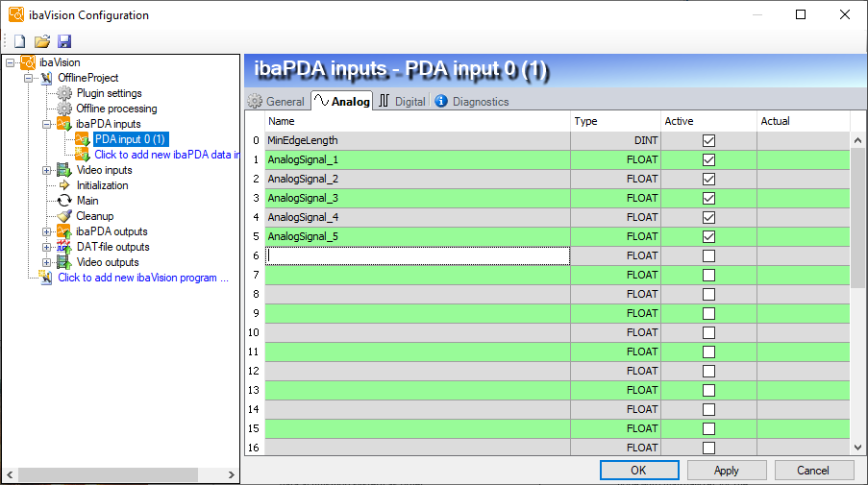Open the Digital tab
The image size is (868, 485).
403,101
